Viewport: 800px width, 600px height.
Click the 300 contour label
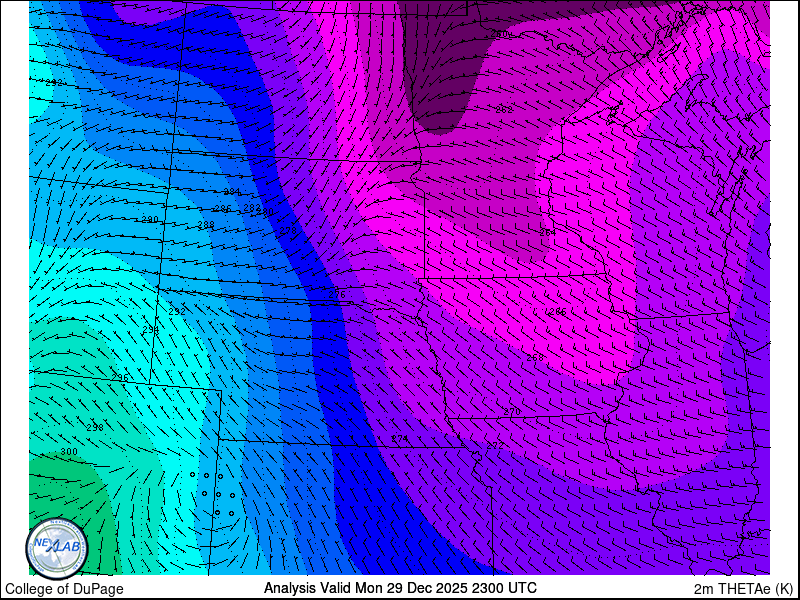(x=69, y=452)
